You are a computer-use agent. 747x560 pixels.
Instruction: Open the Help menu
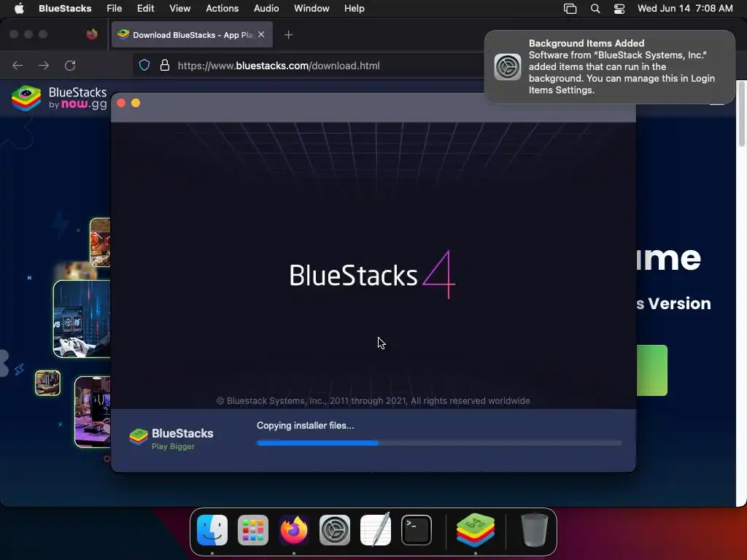354,9
